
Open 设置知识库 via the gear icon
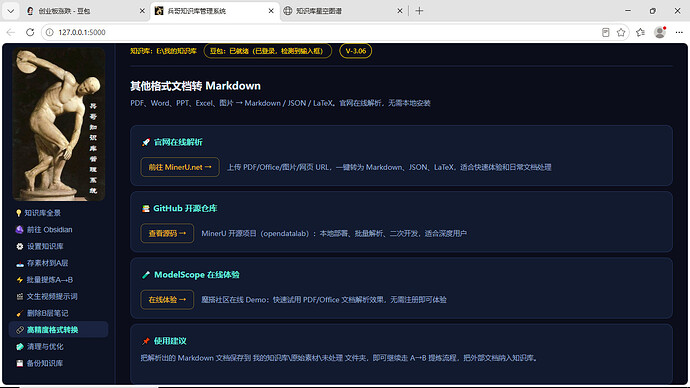tap(20, 246)
